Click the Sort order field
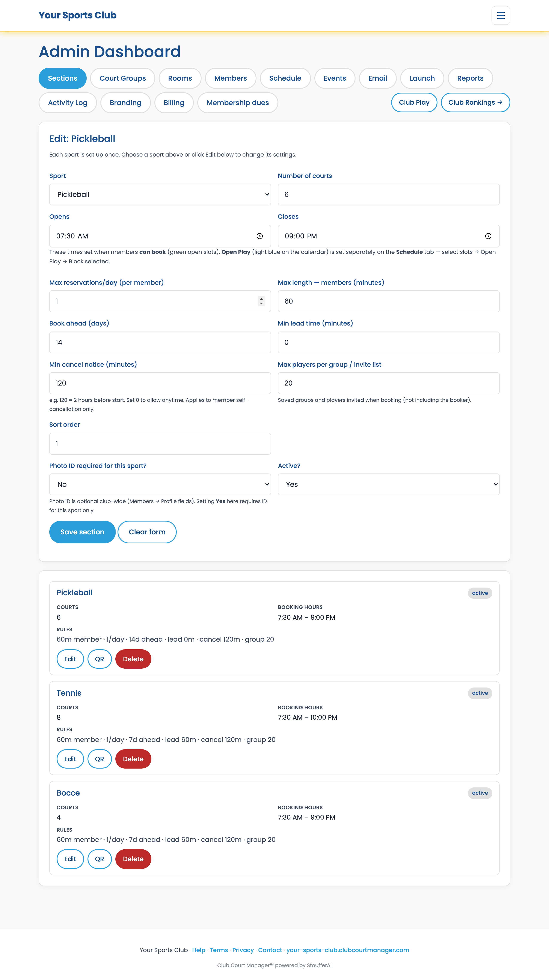The image size is (549, 980). pos(160,444)
